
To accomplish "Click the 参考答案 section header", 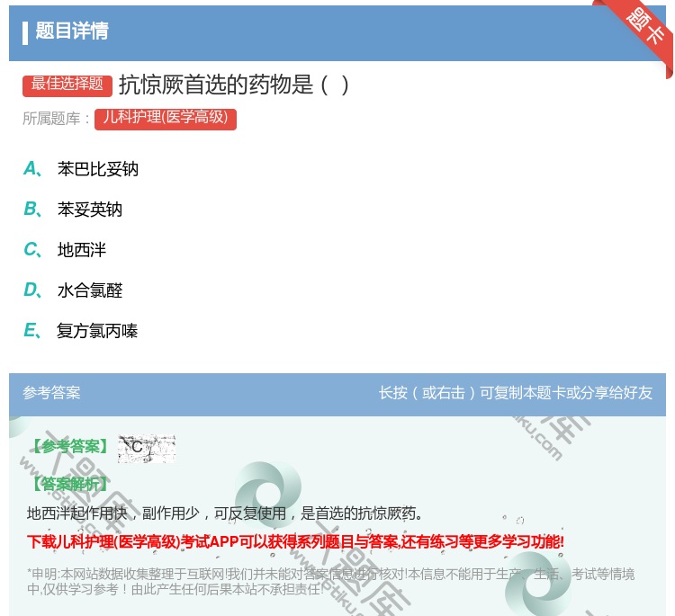I will pyautogui.click(x=51, y=393).
